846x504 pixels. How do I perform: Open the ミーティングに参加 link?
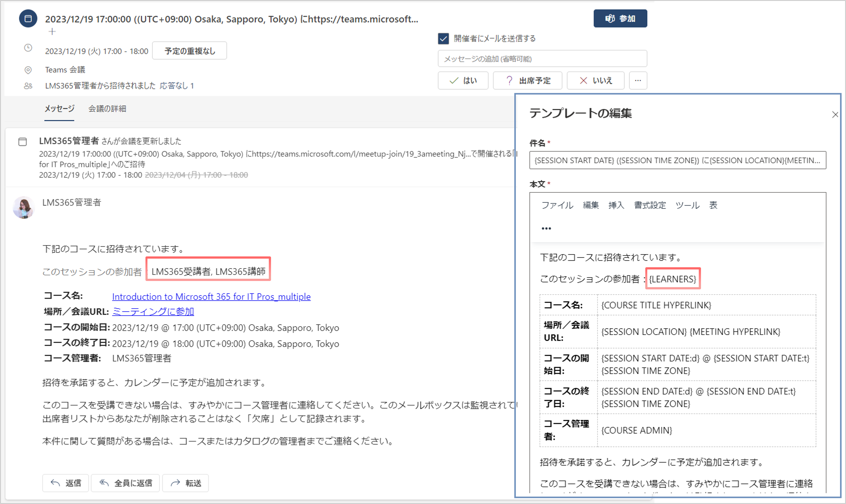[153, 311]
